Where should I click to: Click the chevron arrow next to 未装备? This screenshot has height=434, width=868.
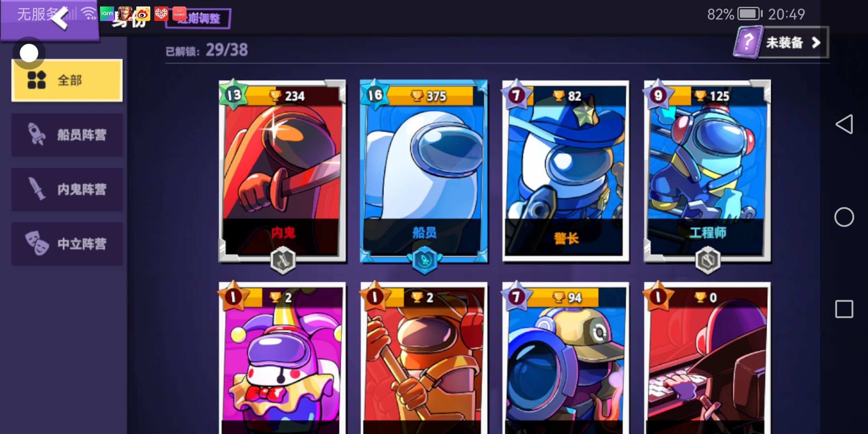click(x=816, y=43)
